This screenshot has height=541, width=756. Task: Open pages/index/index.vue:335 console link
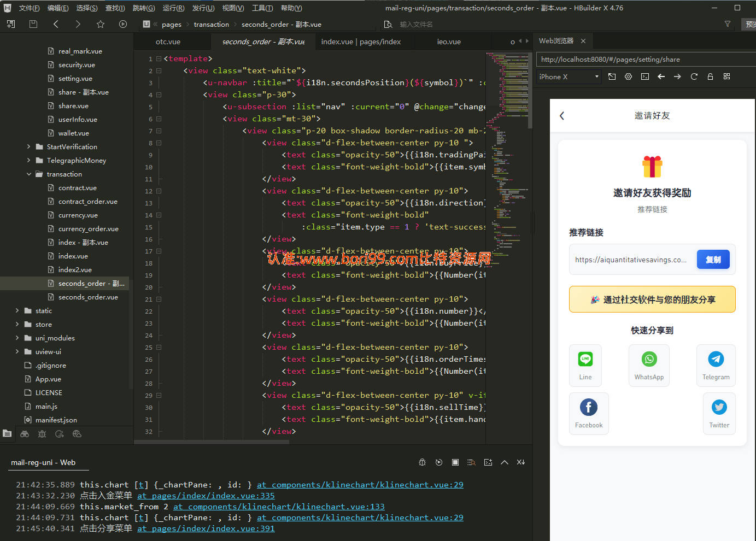coord(206,496)
